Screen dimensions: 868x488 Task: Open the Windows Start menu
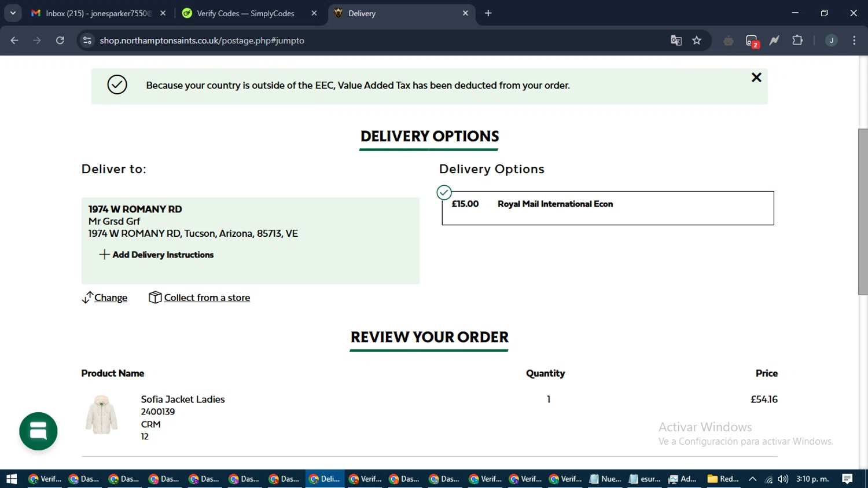coord(12,479)
